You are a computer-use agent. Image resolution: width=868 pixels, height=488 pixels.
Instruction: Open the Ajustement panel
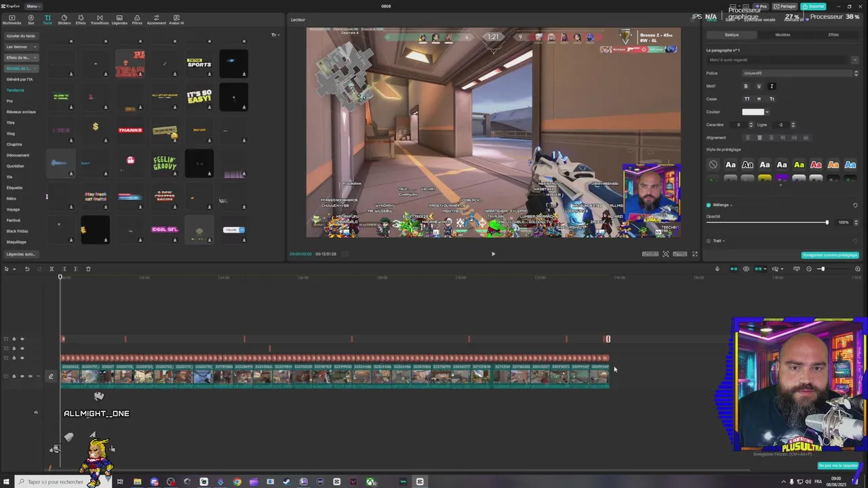coord(156,20)
